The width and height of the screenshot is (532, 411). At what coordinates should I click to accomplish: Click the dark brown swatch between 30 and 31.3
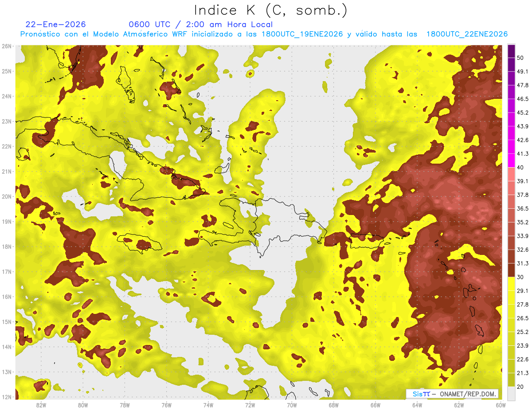(x=512, y=270)
